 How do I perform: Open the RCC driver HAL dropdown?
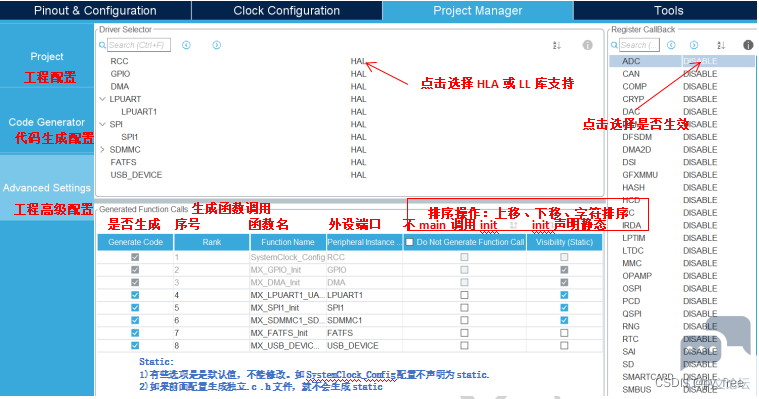tap(358, 61)
